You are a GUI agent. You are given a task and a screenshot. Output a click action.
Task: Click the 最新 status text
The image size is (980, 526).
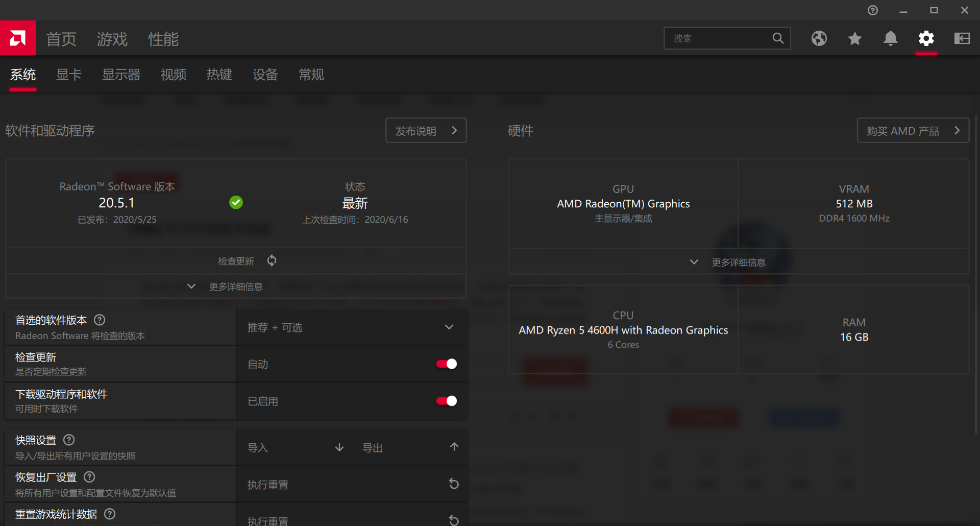[x=355, y=203]
